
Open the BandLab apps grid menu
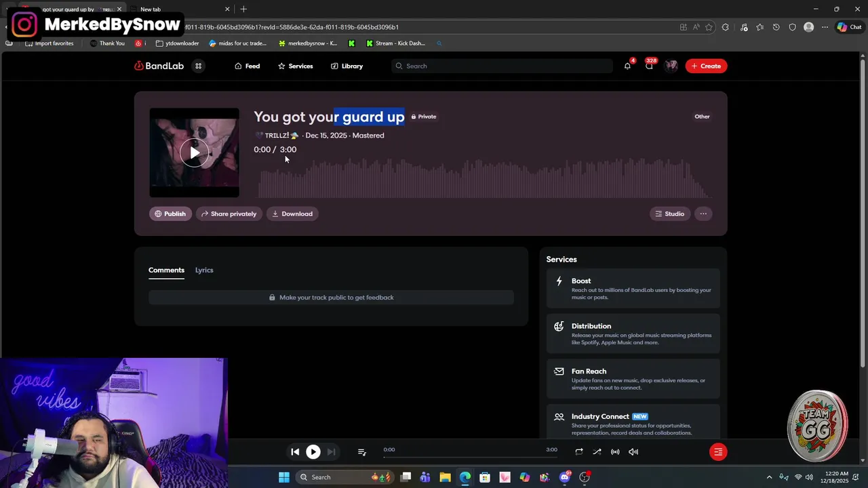click(x=198, y=66)
